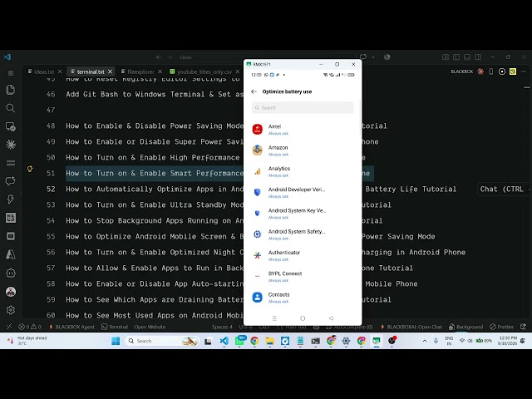Screen dimensions: 532x399
Task: Close the fileexplorer tab
Action: coord(160,71)
